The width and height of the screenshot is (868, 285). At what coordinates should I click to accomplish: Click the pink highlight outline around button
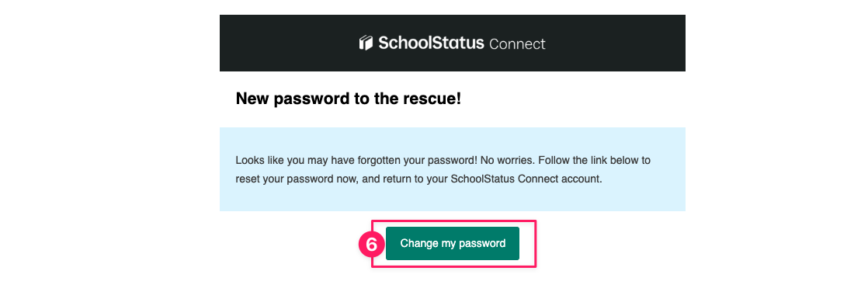coord(536,244)
